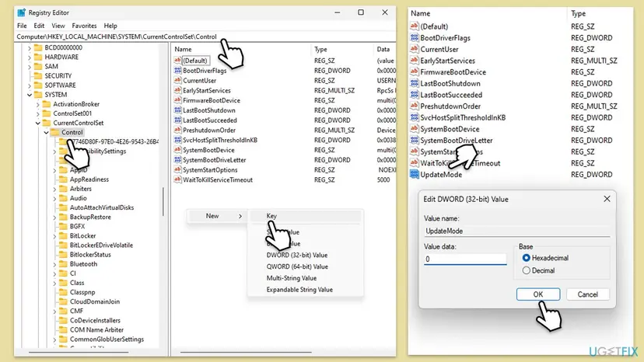Image resolution: width=644 pixels, height=362 pixels.
Task: Expand the BackupRestore tree node
Action: coord(54,217)
